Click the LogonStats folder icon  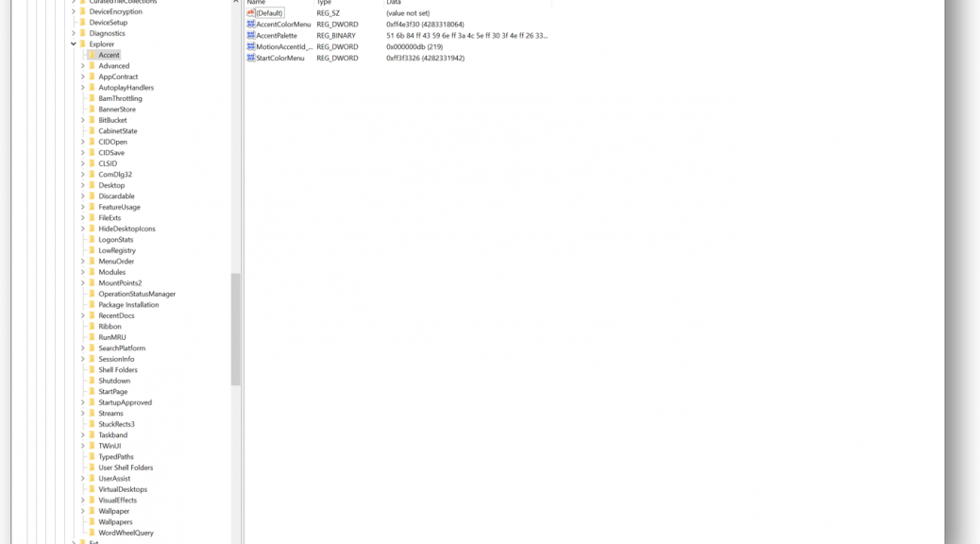pyautogui.click(x=92, y=240)
